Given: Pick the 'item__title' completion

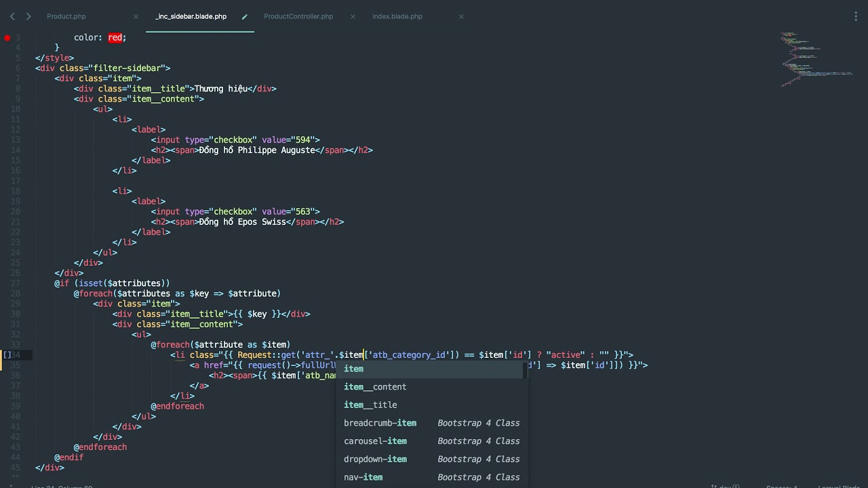Looking at the screenshot, I should (431, 405).
